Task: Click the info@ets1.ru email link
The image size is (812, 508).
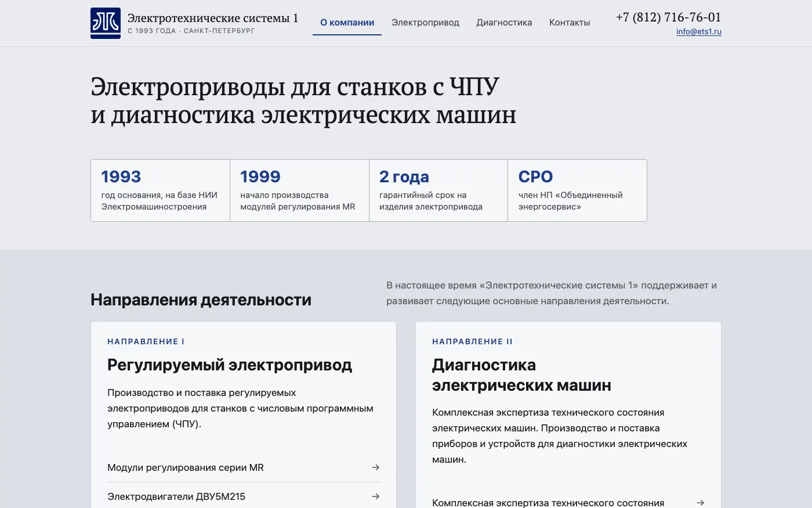Action: click(699, 32)
